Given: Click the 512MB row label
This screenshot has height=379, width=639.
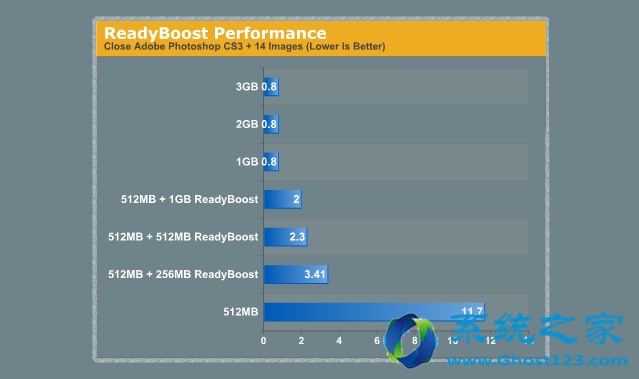Looking at the screenshot, I should click(241, 312).
